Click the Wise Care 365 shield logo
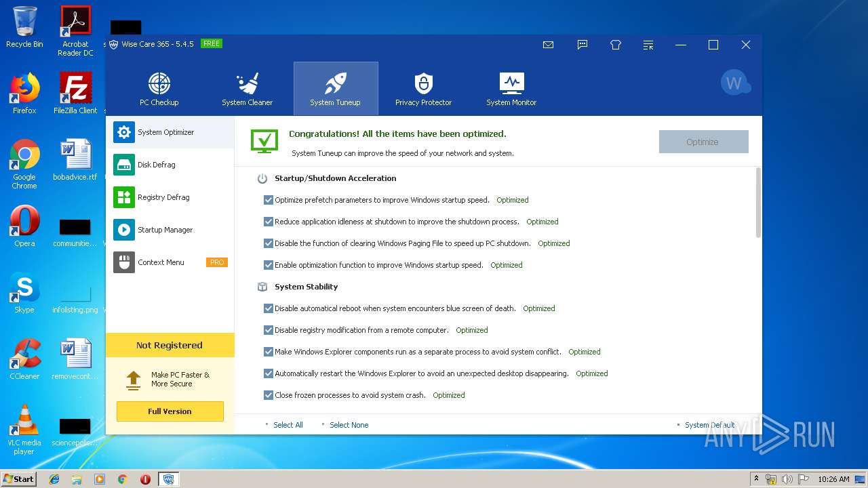 113,44
